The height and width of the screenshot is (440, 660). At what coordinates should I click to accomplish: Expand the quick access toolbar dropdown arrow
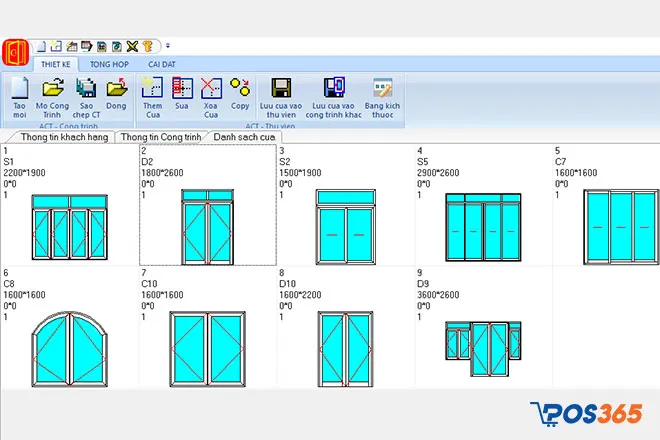[x=168, y=46]
